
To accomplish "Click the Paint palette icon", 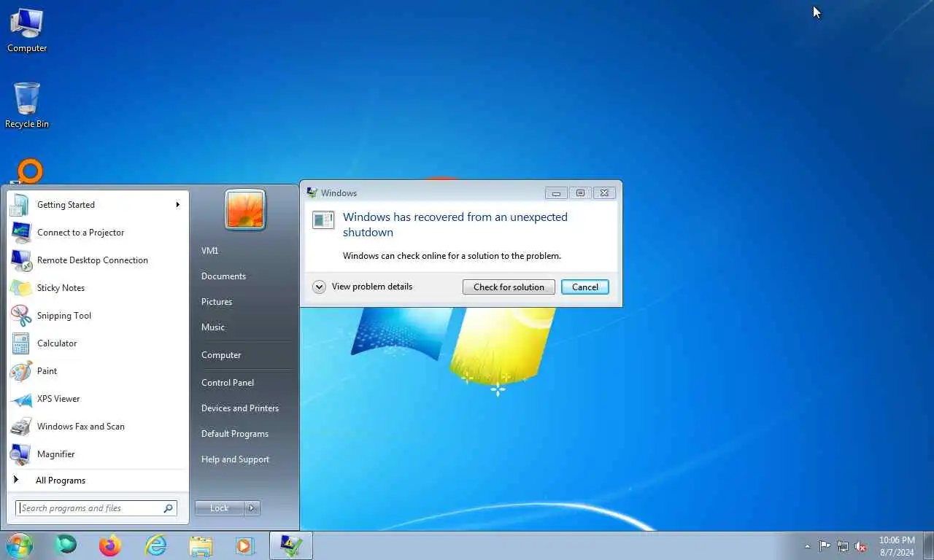I will coord(20,371).
